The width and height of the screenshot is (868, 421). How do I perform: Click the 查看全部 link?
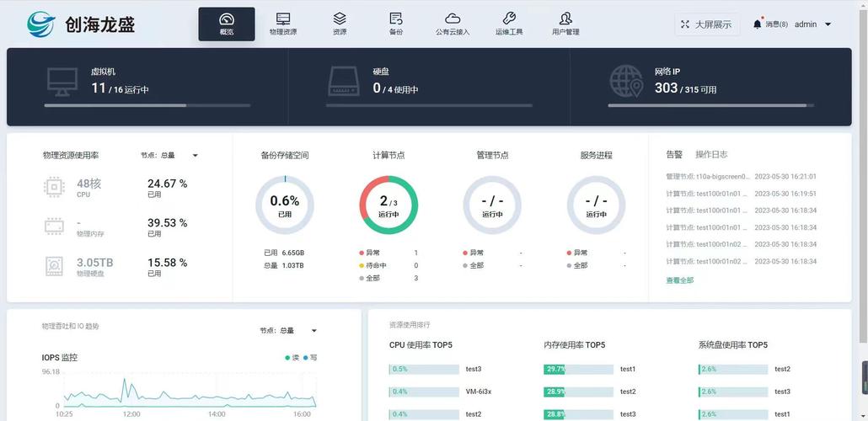point(680,280)
